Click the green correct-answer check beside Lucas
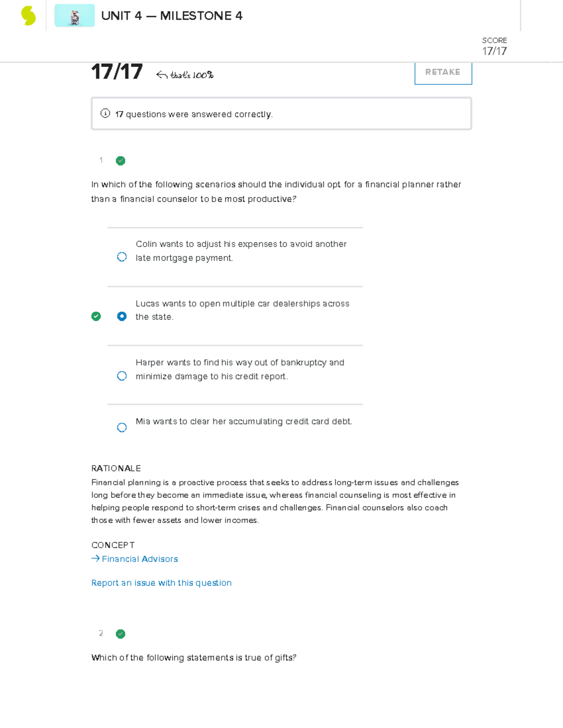 click(x=96, y=316)
